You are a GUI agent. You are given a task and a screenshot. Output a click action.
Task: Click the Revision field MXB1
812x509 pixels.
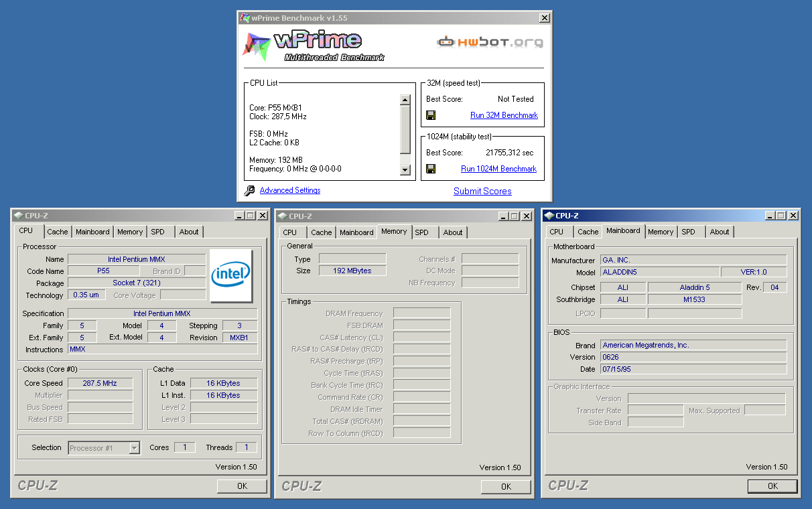click(x=239, y=338)
